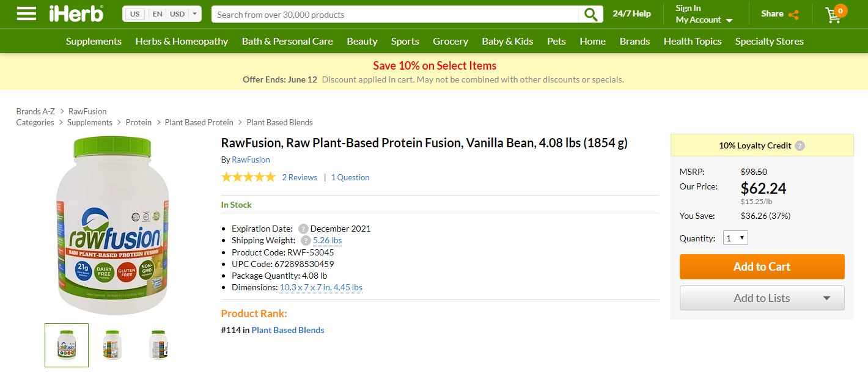Click the Expiration Date question mark icon

point(303,229)
